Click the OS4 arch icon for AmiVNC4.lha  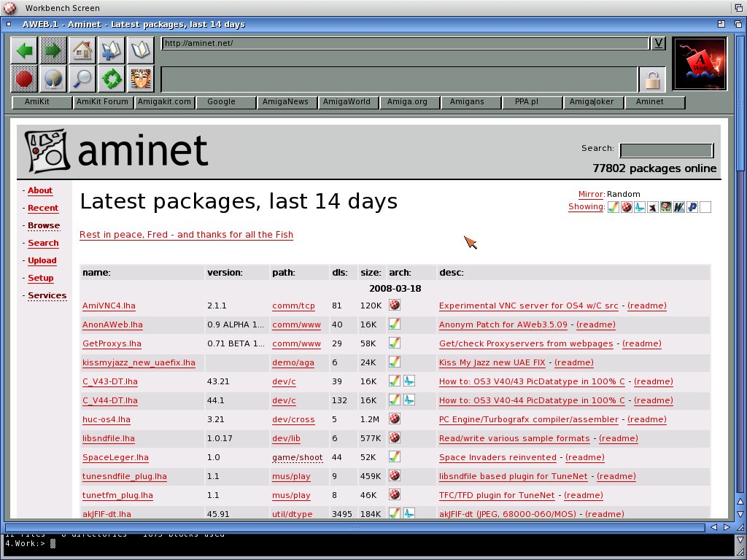[395, 305]
